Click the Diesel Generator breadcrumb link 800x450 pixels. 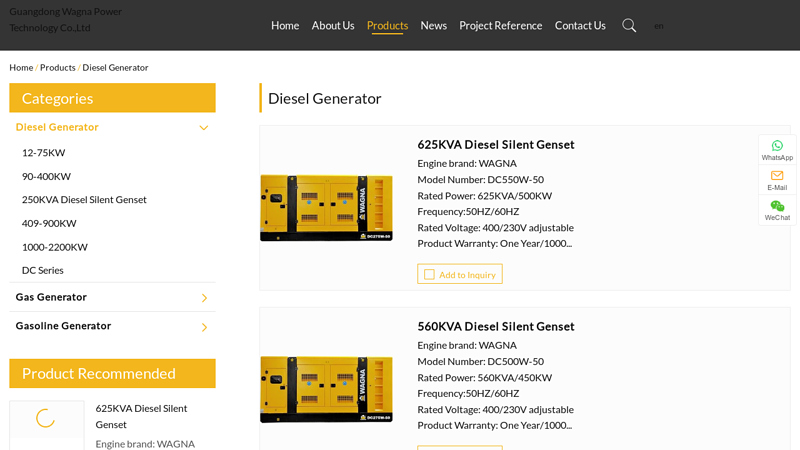pyautogui.click(x=115, y=67)
